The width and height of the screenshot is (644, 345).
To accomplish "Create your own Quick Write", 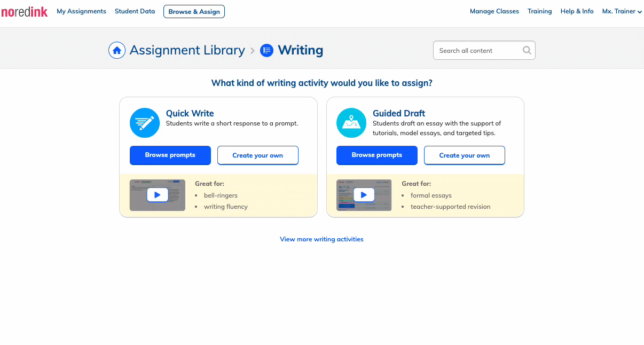I will [258, 155].
